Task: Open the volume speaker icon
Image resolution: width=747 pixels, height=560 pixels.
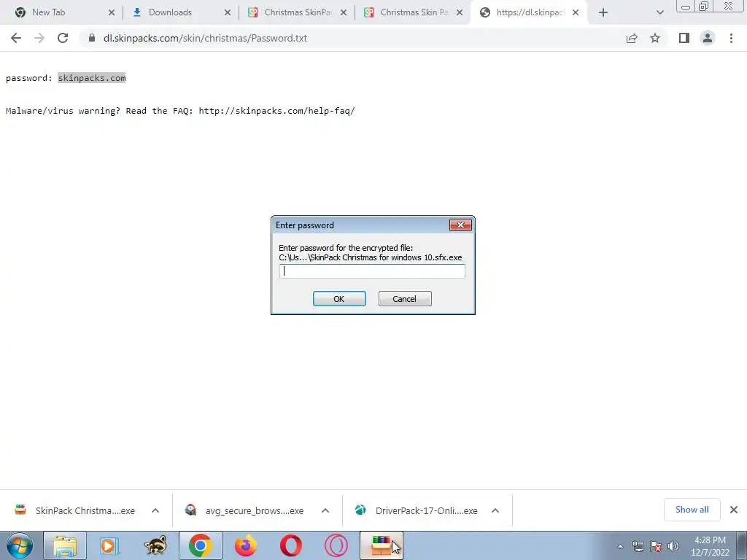Action: point(673,546)
